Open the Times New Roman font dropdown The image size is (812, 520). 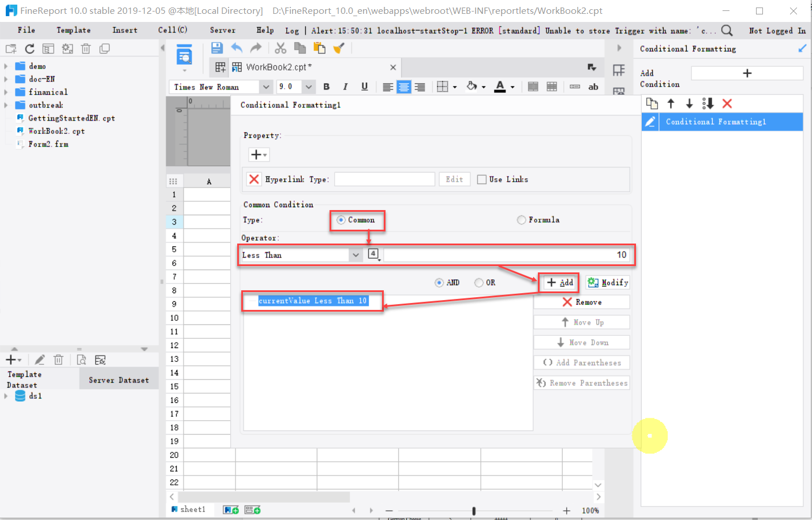[x=265, y=87]
